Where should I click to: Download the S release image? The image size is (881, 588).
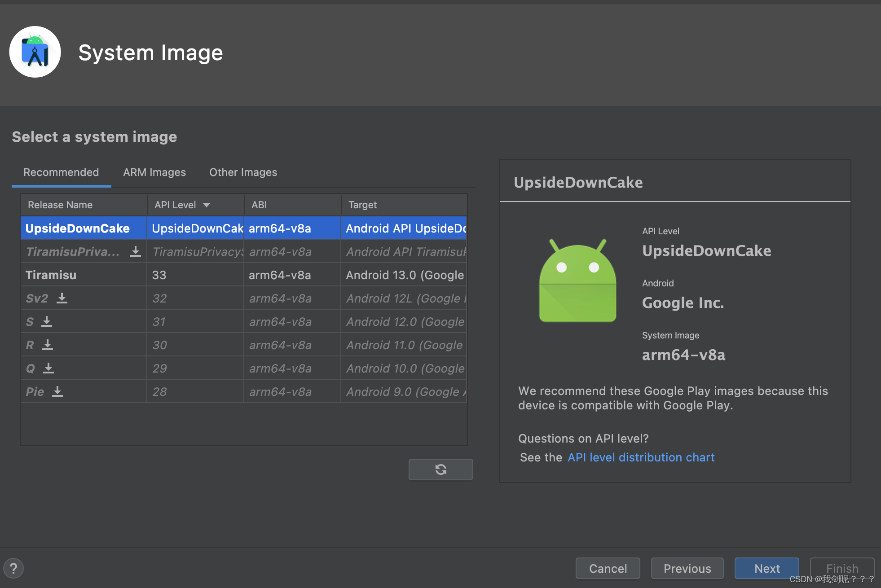(47, 322)
